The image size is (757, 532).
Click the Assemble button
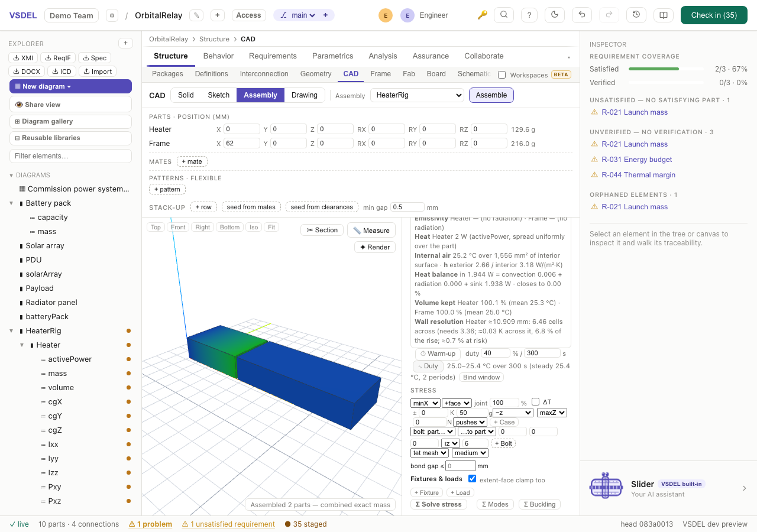[491, 95]
